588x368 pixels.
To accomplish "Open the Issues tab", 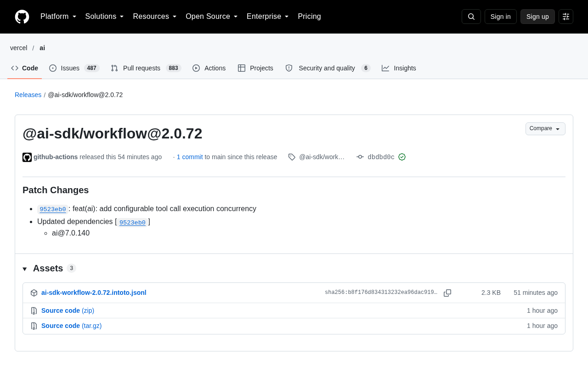I will click(x=74, y=68).
